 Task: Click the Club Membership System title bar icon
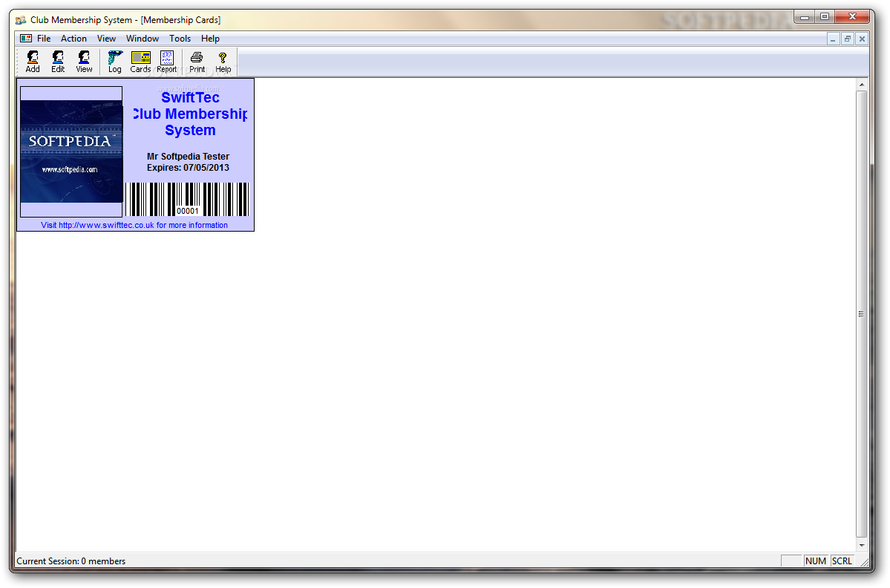pyautogui.click(x=21, y=20)
